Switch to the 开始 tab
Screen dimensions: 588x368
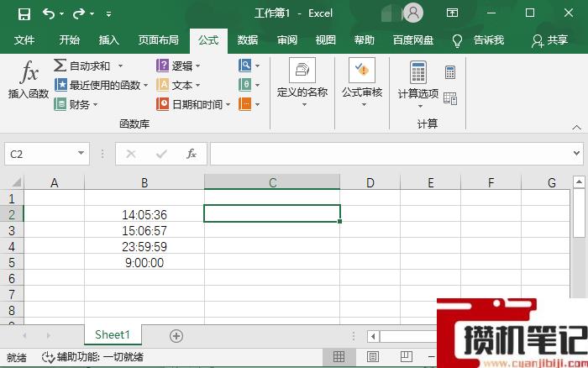(x=70, y=40)
